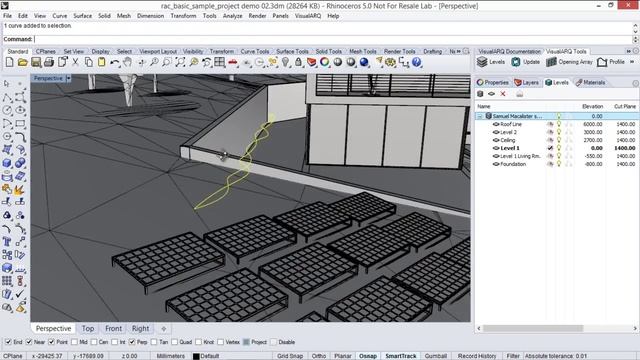The height and width of the screenshot is (360, 640).
Task: Open the VisualARQ menu
Action: pos(308,16)
